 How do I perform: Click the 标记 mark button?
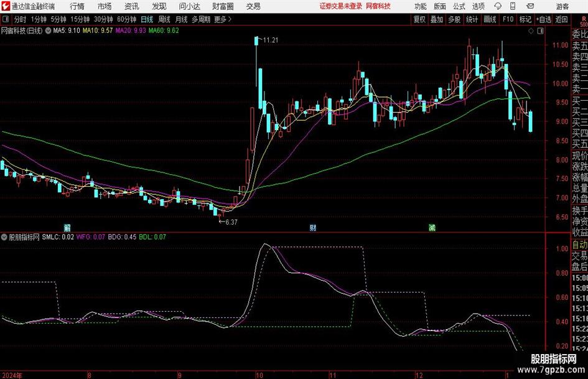point(525,19)
